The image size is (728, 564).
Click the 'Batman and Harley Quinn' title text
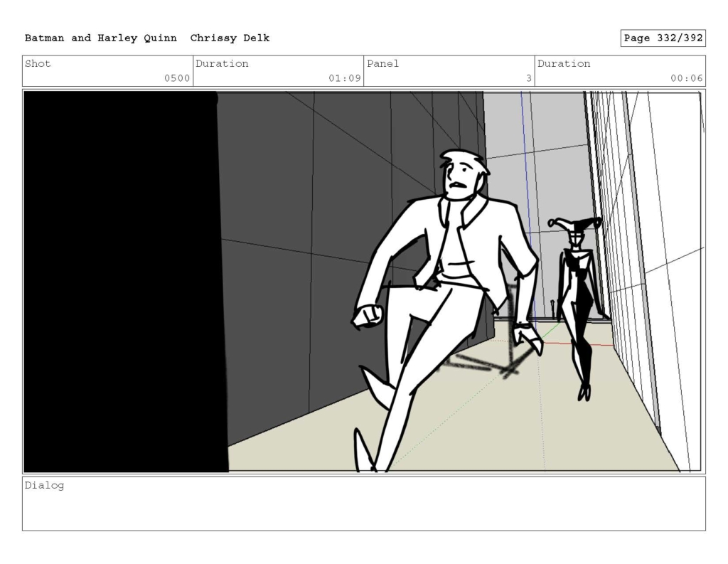(101, 38)
